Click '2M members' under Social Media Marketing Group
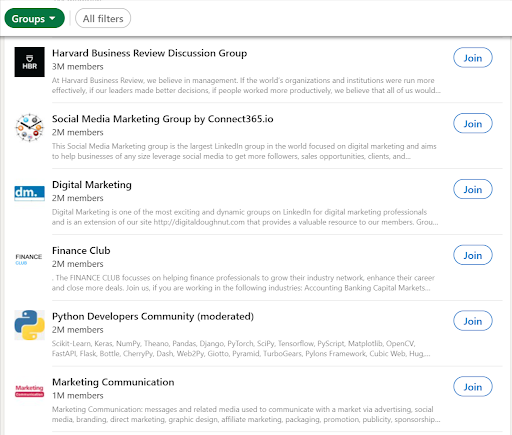Image resolution: width=512 pixels, height=435 pixels. pyautogui.click(x=78, y=132)
